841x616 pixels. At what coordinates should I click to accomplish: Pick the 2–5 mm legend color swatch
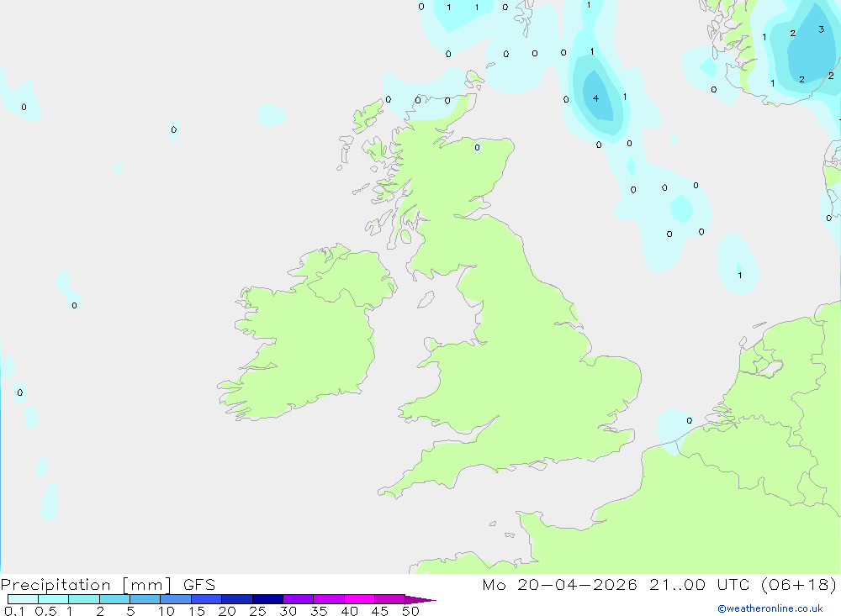pos(114,599)
